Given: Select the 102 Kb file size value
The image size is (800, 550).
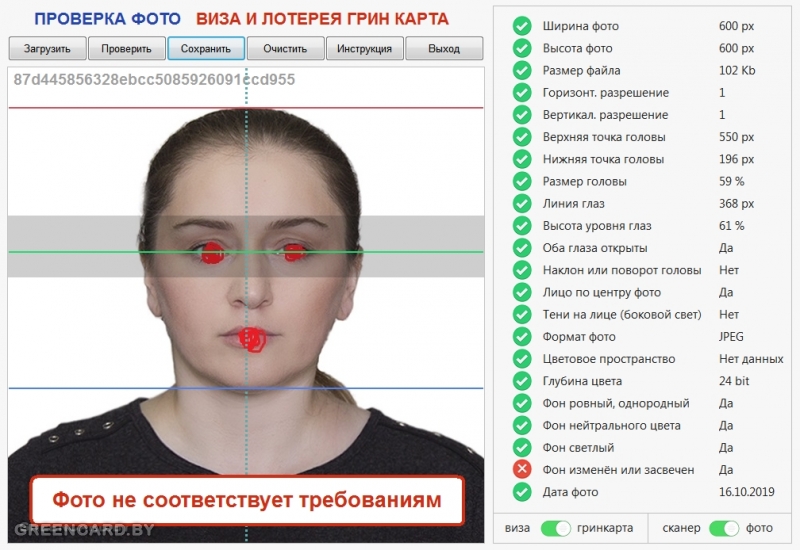Looking at the screenshot, I should (x=737, y=70).
